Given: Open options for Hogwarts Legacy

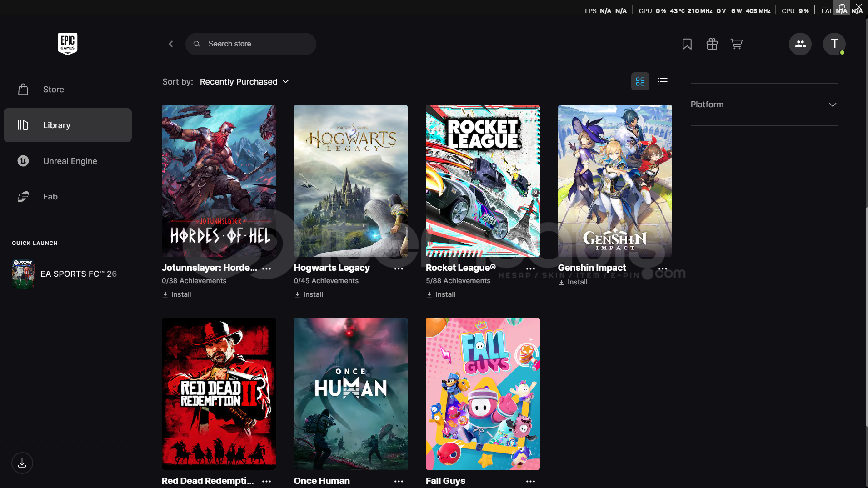Looking at the screenshot, I should [x=399, y=269].
